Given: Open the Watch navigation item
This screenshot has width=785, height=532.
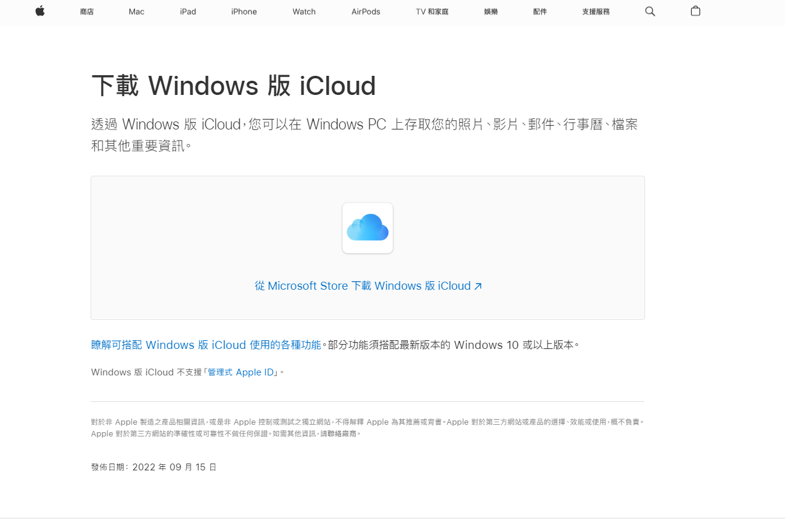Looking at the screenshot, I should (304, 12).
